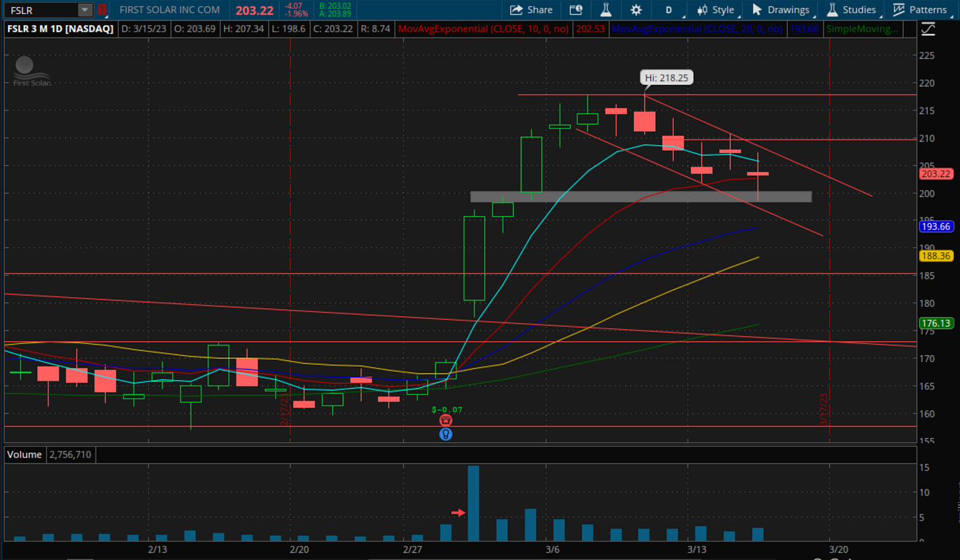
Task: Click the A: 203.89 ask value
Action: click(x=335, y=14)
